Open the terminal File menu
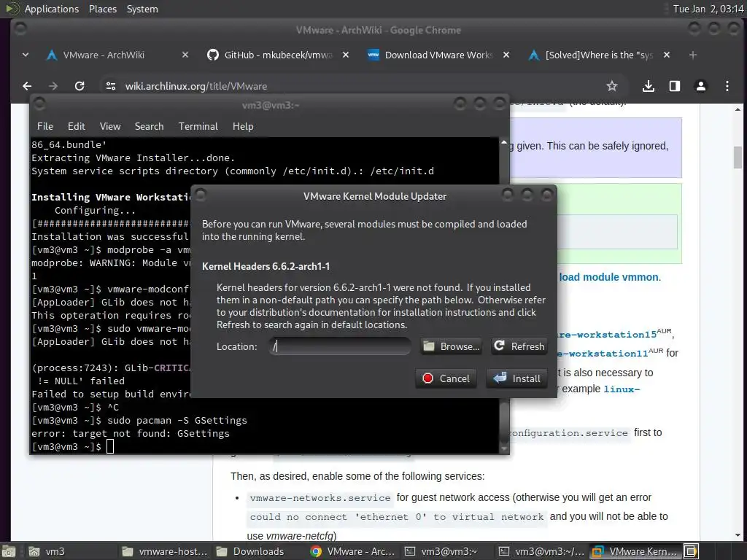 [x=44, y=126]
